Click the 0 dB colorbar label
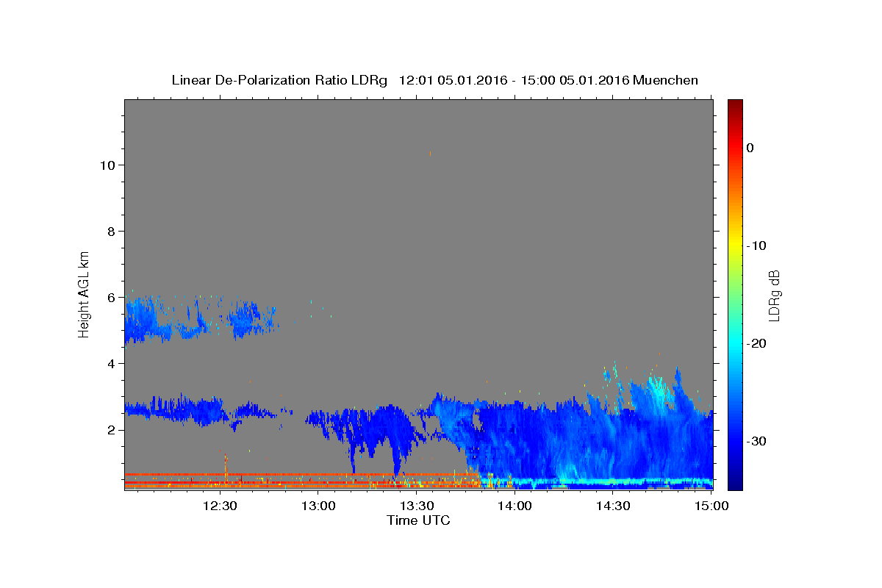Screen dimensions: 882x588 [x=750, y=148]
